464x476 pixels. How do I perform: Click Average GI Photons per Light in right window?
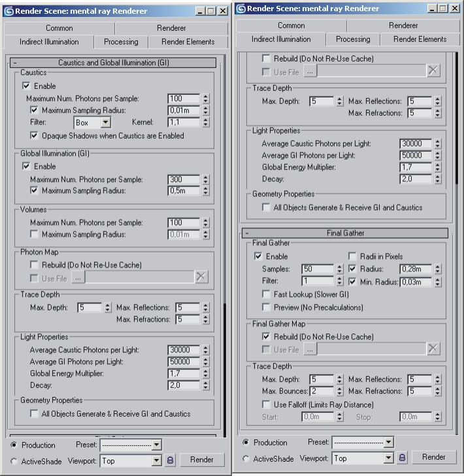(416, 156)
